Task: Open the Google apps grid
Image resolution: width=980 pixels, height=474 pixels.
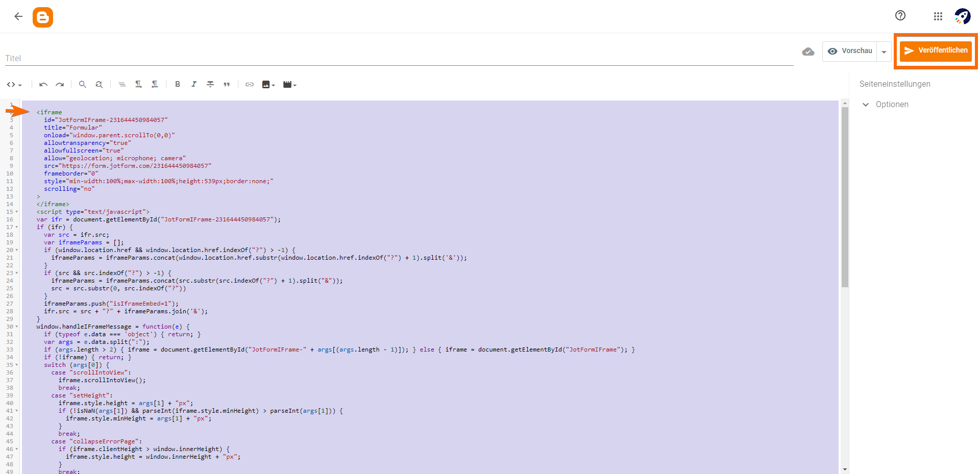Action: click(938, 16)
